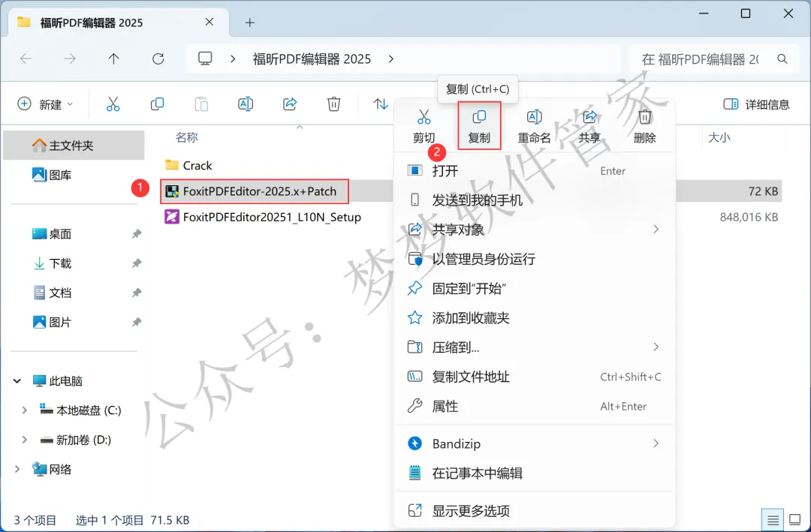Choose 复制文件地址 from context menu
811x532 pixels.
535,377
